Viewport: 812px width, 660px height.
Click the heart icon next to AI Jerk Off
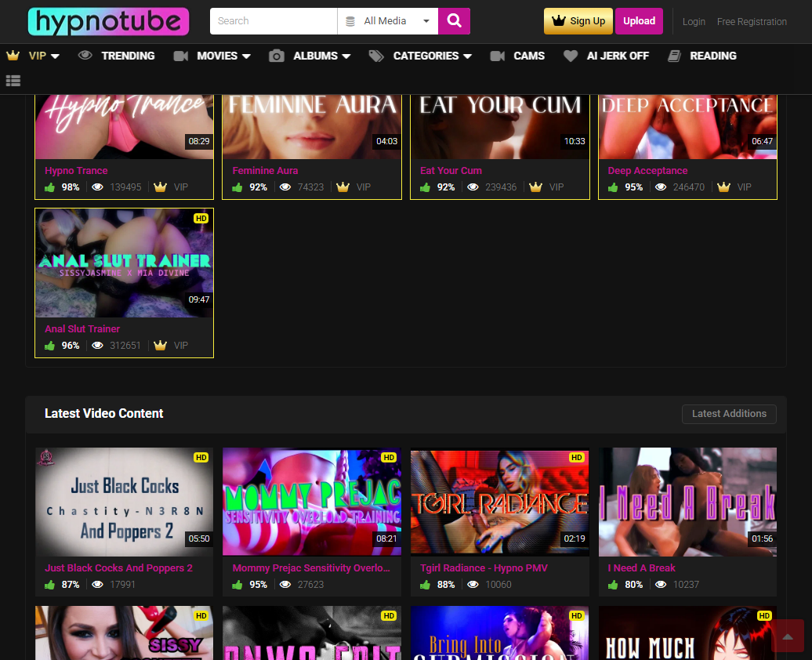coord(570,56)
